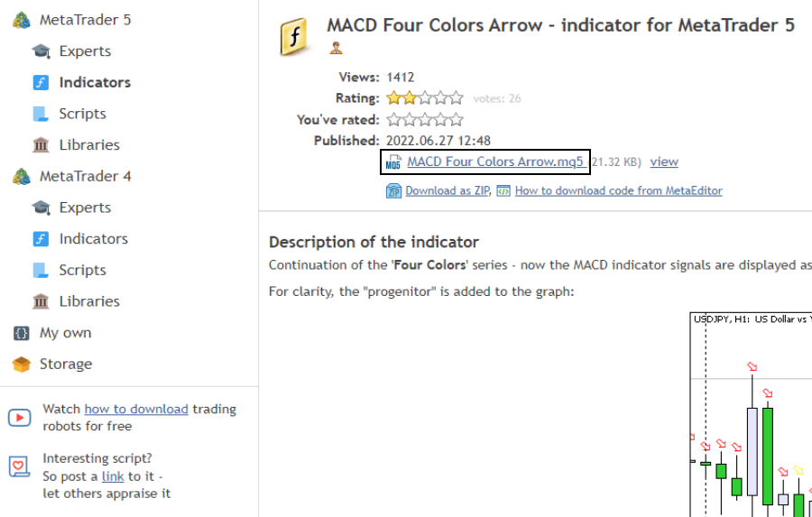Image resolution: width=812 pixels, height=517 pixels.
Task: Rate the indicator five stars in You've rated
Action: pos(457,120)
